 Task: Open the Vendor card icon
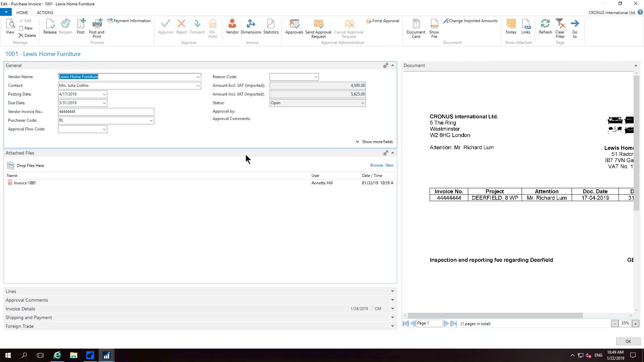[x=232, y=27]
